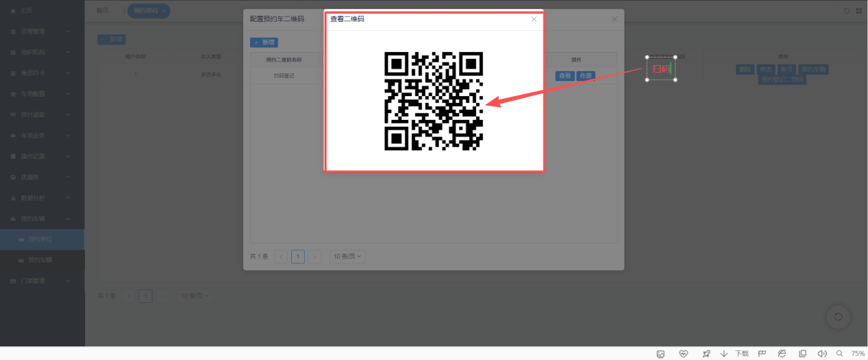Viewport: 868px width, 360px height.
Task: Click the 查看 button in the 扫码登记 row
Action: (x=565, y=76)
